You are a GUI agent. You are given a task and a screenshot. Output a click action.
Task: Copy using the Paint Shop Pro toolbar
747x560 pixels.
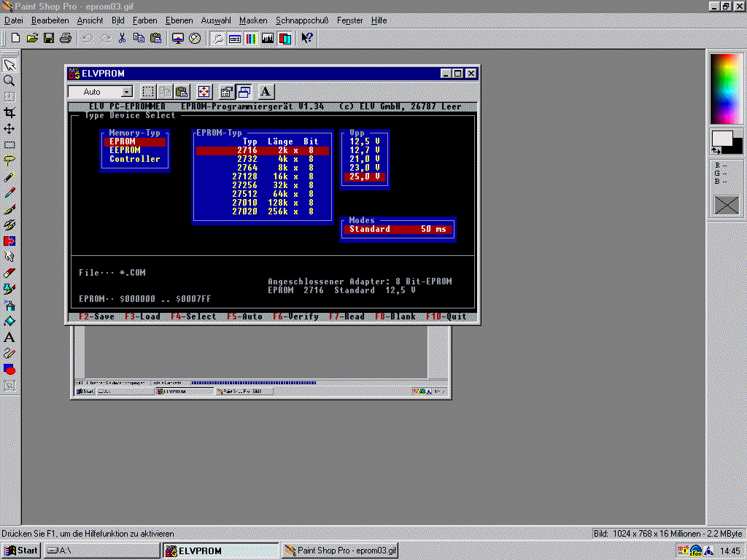[x=139, y=38]
